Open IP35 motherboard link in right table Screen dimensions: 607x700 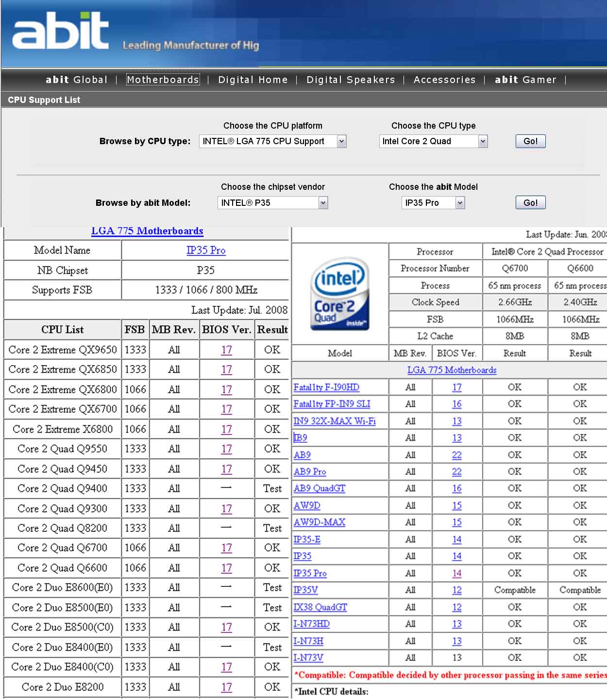(303, 556)
